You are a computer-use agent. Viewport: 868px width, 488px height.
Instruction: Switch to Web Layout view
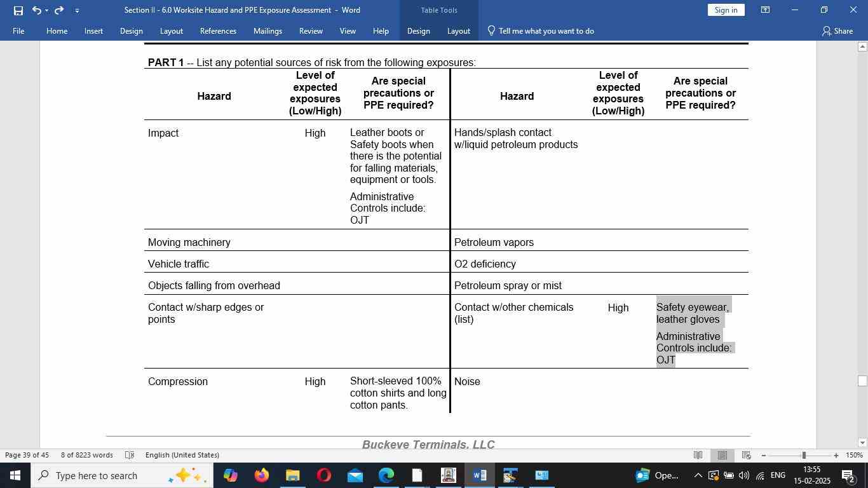coord(747,455)
